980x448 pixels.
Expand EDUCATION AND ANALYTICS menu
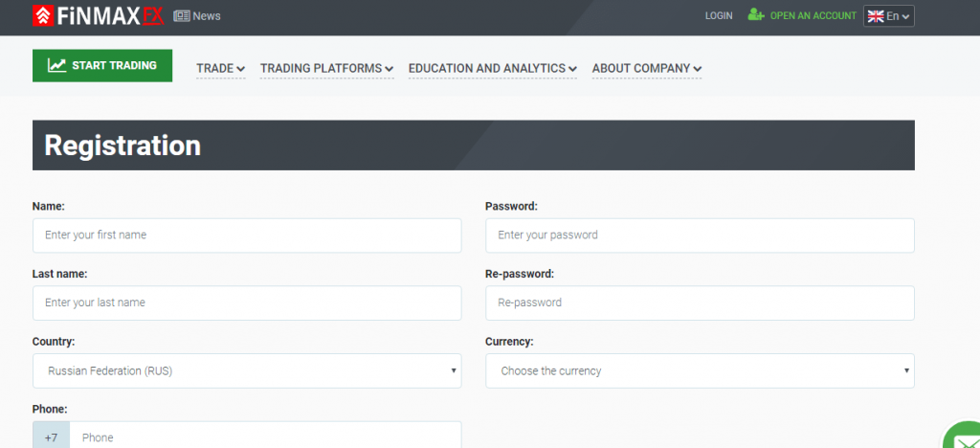click(493, 69)
